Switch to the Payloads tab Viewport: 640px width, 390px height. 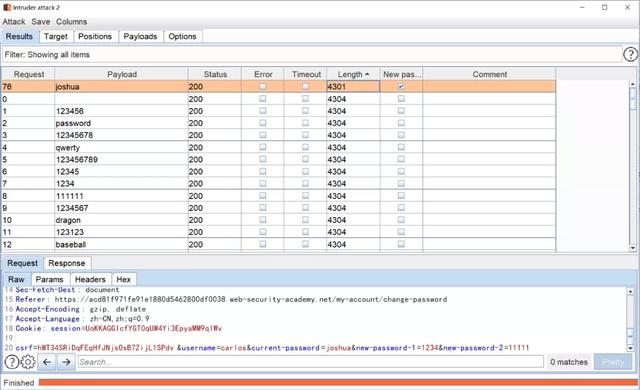[x=140, y=36]
